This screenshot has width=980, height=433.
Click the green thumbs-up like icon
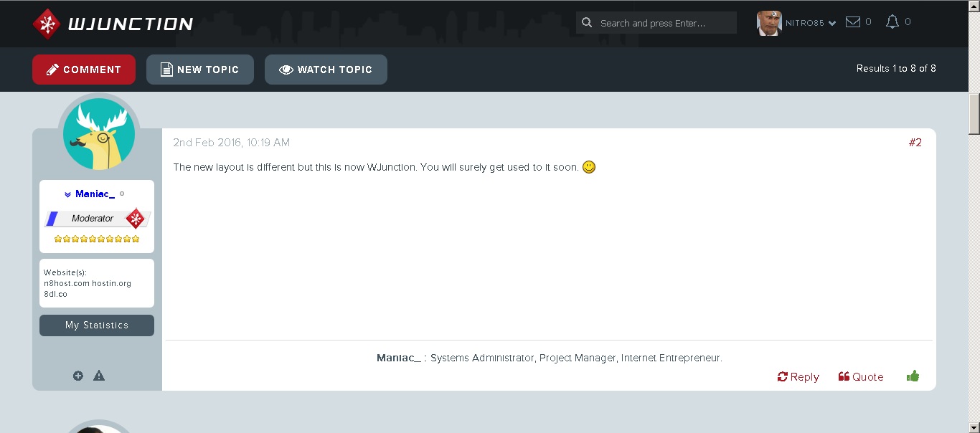[x=913, y=376]
